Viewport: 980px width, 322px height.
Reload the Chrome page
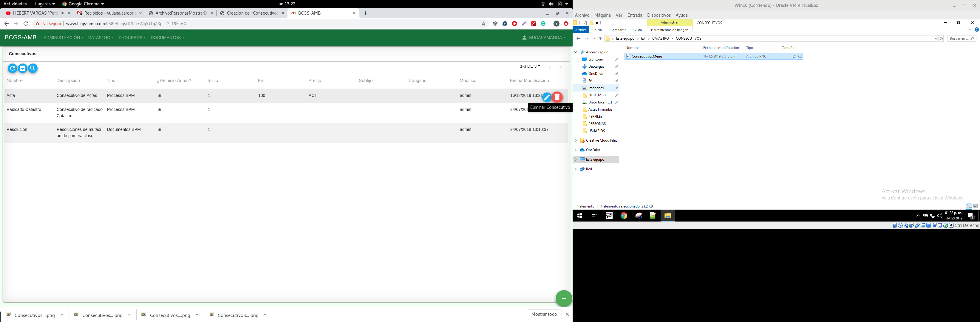coord(25,24)
